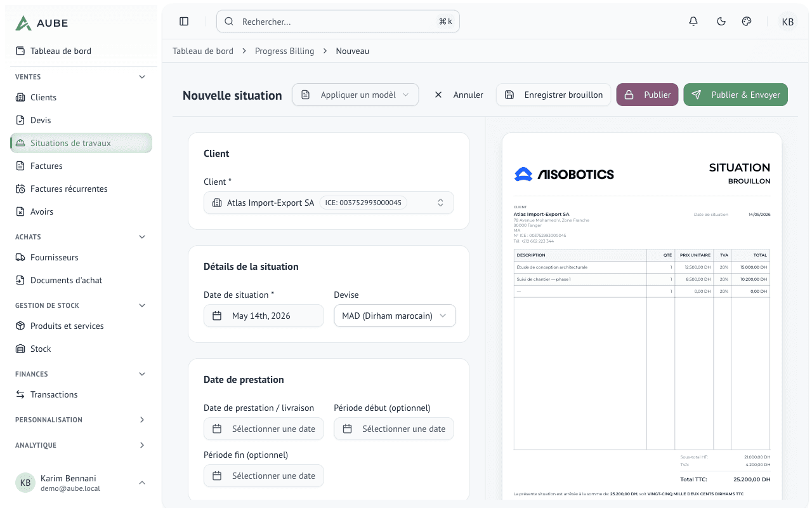Click the Documents d'achat icon
The image size is (812, 508).
pyautogui.click(x=20, y=280)
